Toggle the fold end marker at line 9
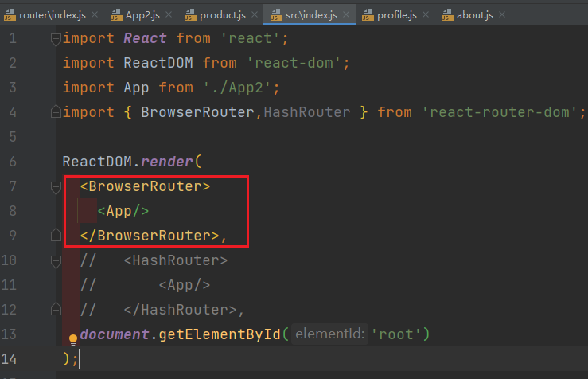The width and height of the screenshot is (588, 379). (x=56, y=235)
